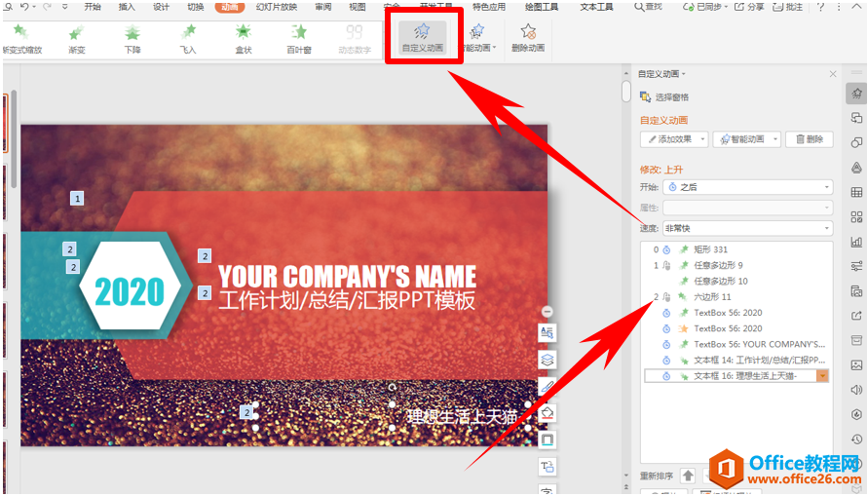Open the help question mark icon

pos(820,7)
